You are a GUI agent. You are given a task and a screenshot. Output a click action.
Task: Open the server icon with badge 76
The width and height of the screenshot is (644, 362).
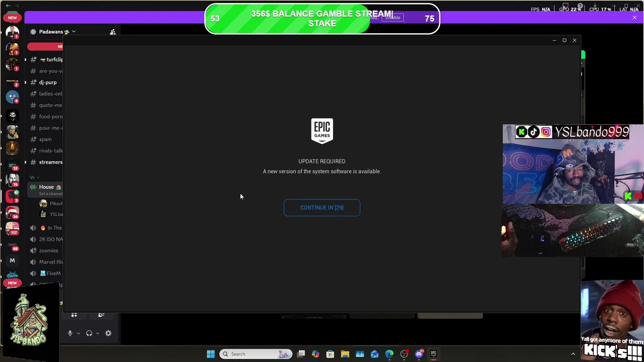pos(12,180)
